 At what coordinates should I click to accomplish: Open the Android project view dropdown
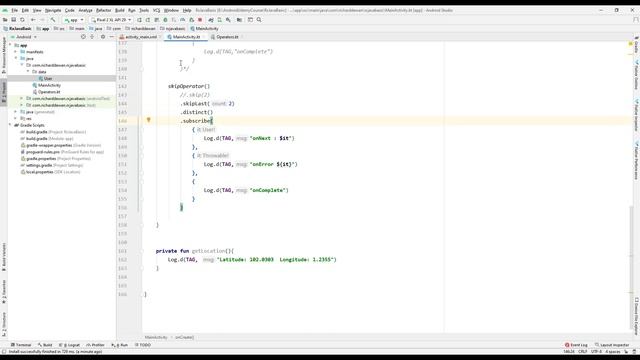(x=24, y=37)
